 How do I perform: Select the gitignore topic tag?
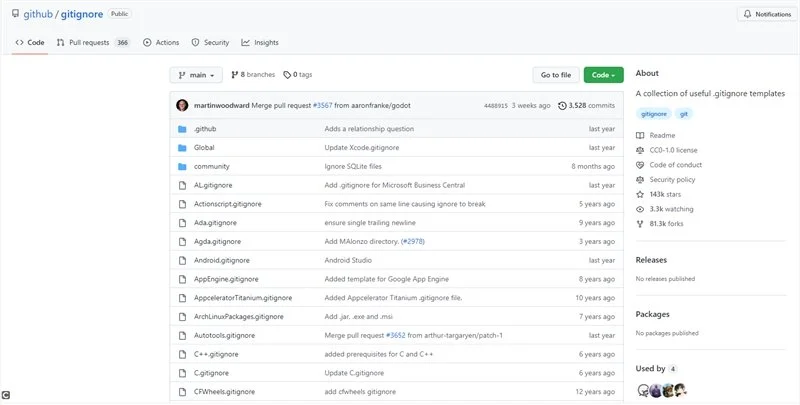point(654,114)
